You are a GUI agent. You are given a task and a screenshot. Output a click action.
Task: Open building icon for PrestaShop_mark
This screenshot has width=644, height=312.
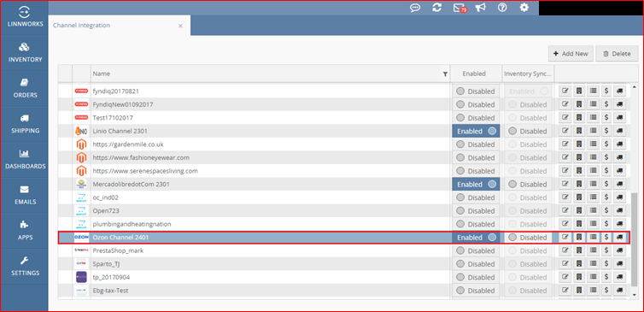tap(579, 250)
